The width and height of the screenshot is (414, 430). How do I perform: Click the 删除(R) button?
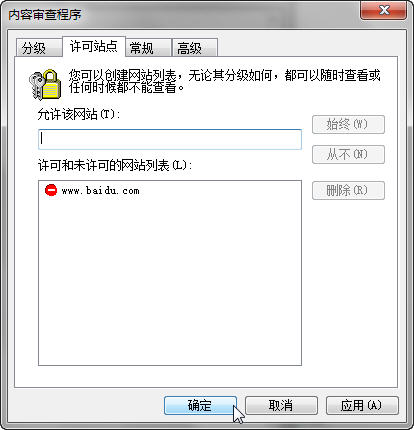point(348,191)
